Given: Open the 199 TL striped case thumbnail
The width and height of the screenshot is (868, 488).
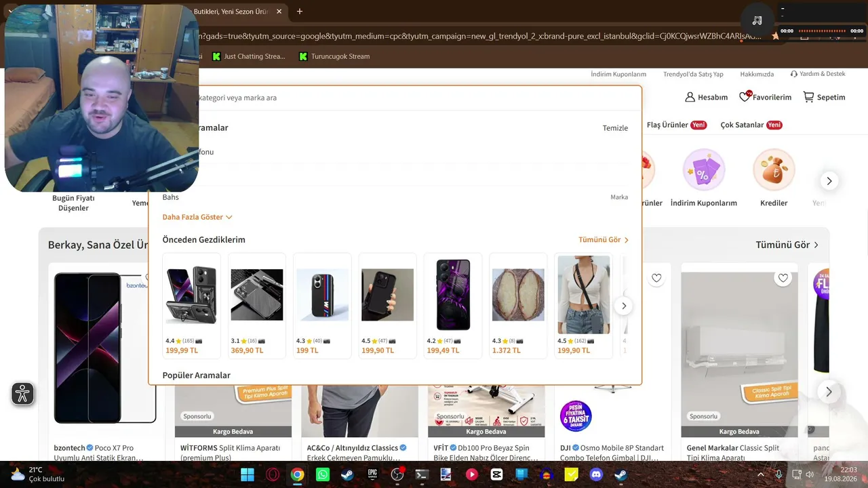Looking at the screenshot, I should pos(322,294).
